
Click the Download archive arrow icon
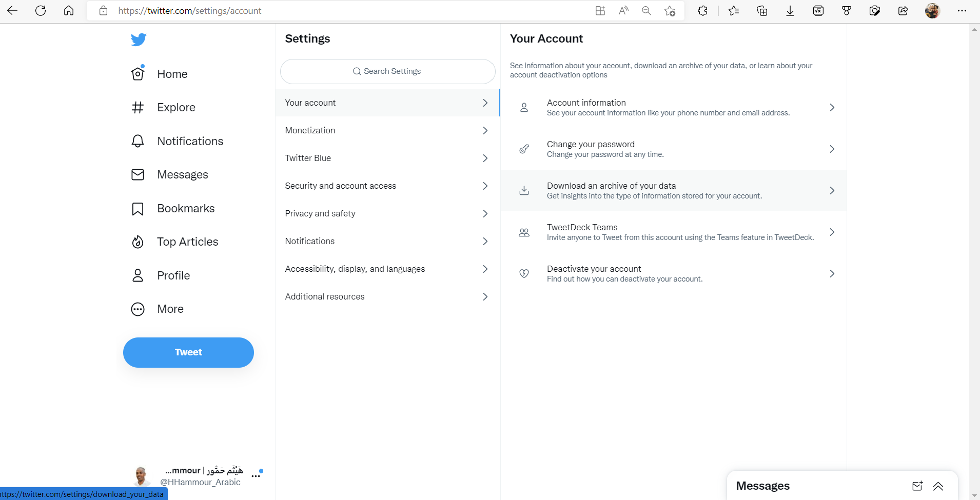pyautogui.click(x=524, y=191)
